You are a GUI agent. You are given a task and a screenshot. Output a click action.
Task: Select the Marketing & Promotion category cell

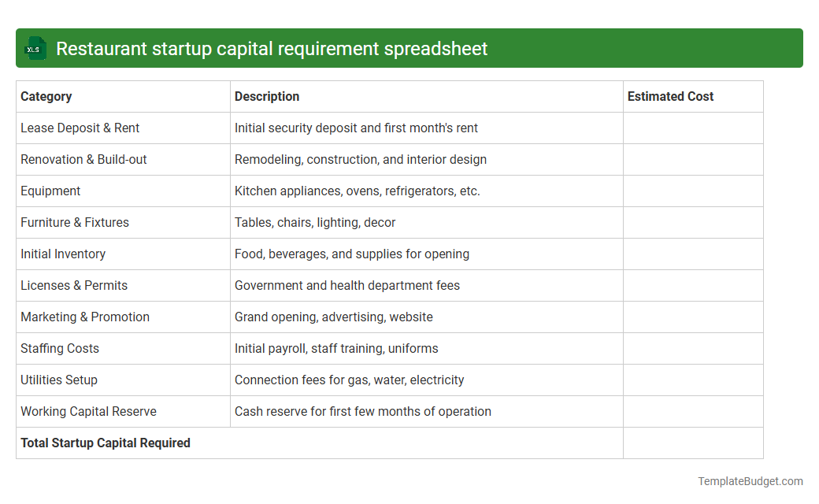[x=85, y=317]
